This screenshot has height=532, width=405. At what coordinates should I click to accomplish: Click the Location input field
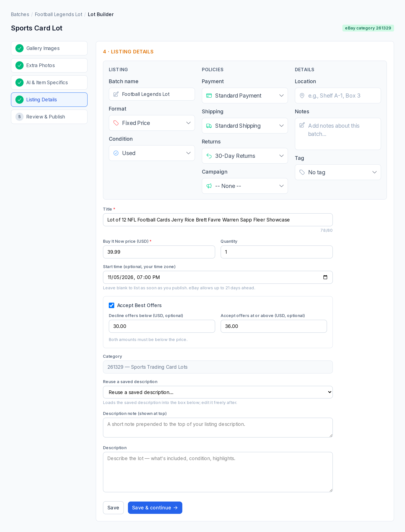pos(338,96)
